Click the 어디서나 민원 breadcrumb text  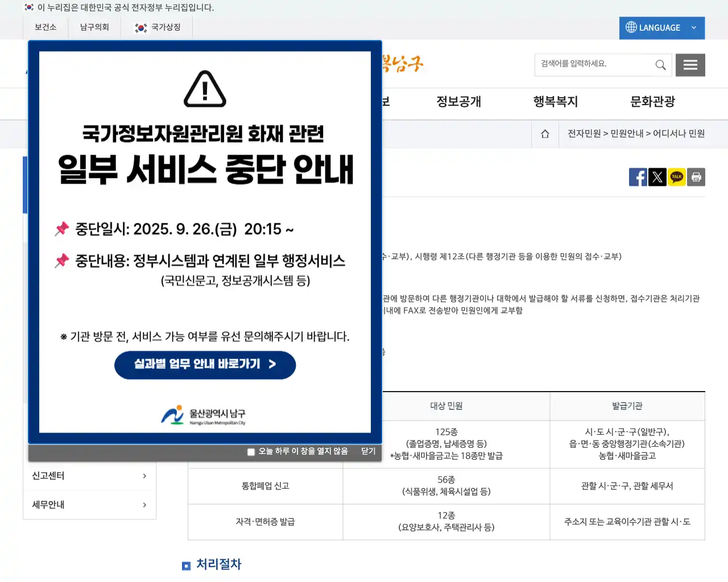(679, 134)
